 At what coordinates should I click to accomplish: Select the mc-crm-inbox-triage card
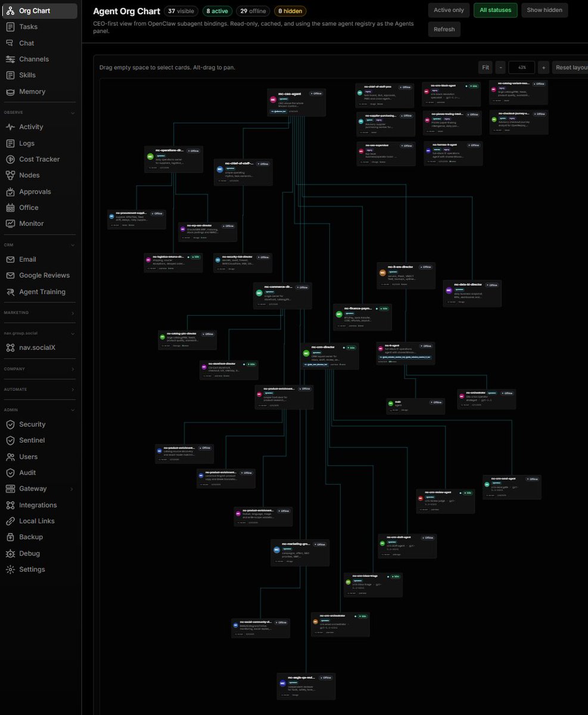(373, 585)
